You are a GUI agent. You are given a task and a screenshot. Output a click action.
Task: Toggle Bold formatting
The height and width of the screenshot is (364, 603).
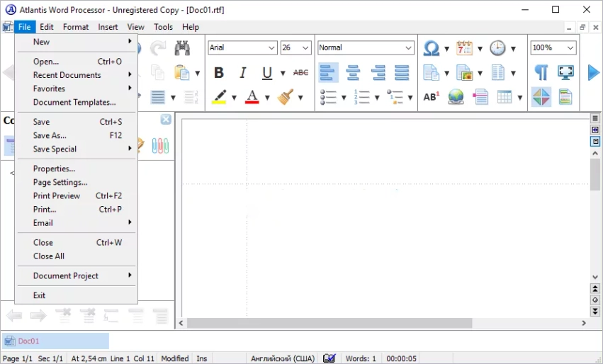[x=219, y=73]
